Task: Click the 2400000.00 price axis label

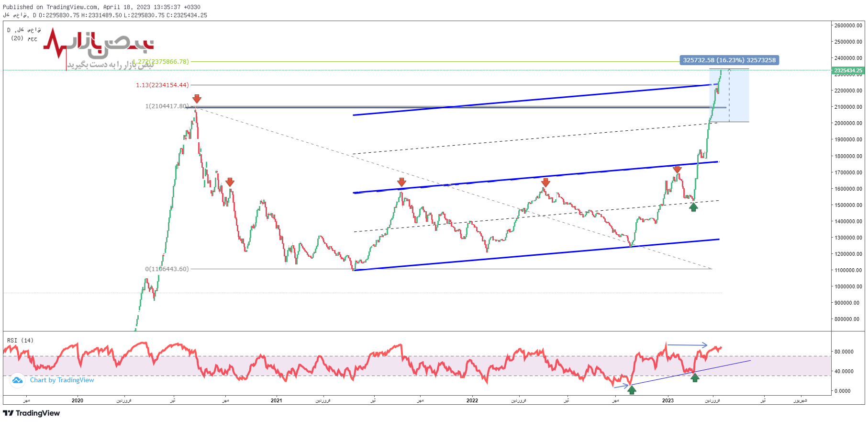Action: [848, 58]
